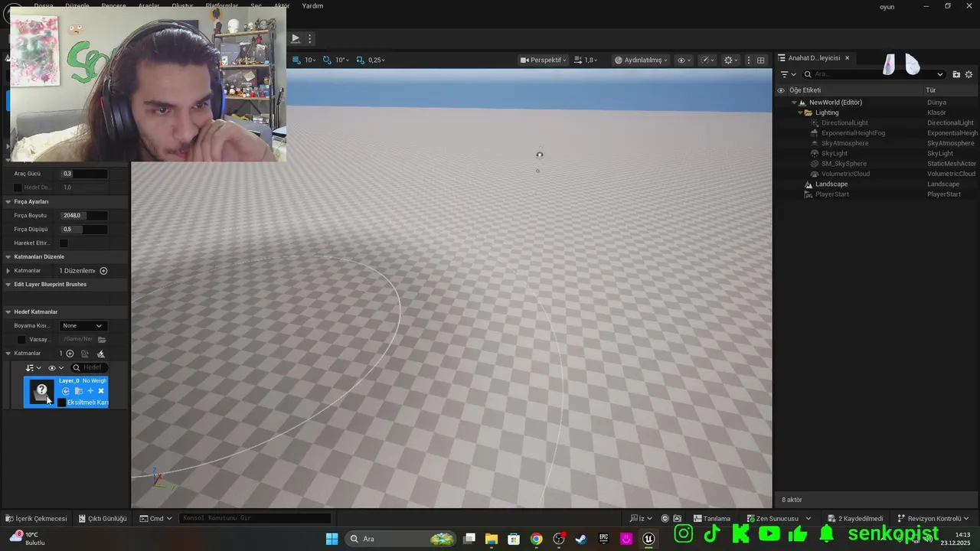Open target layer visibility eye filter
Screen dimensions: 980x551
[55, 368]
